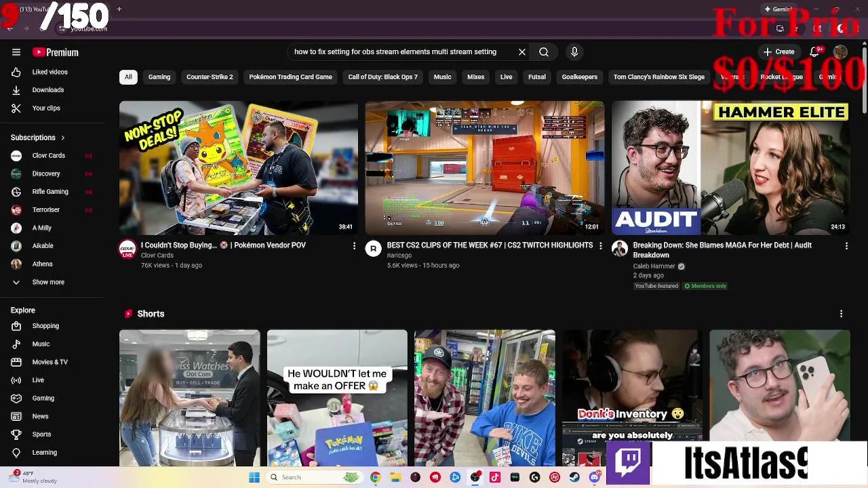Open riaricsgo channel link
868x488 pixels.
coord(399,256)
